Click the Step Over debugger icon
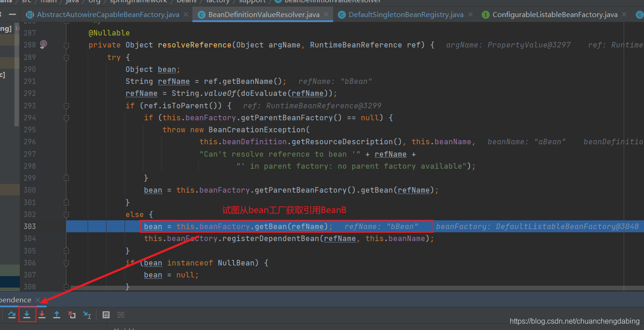This screenshot has width=644, height=330. pyautogui.click(x=12, y=315)
